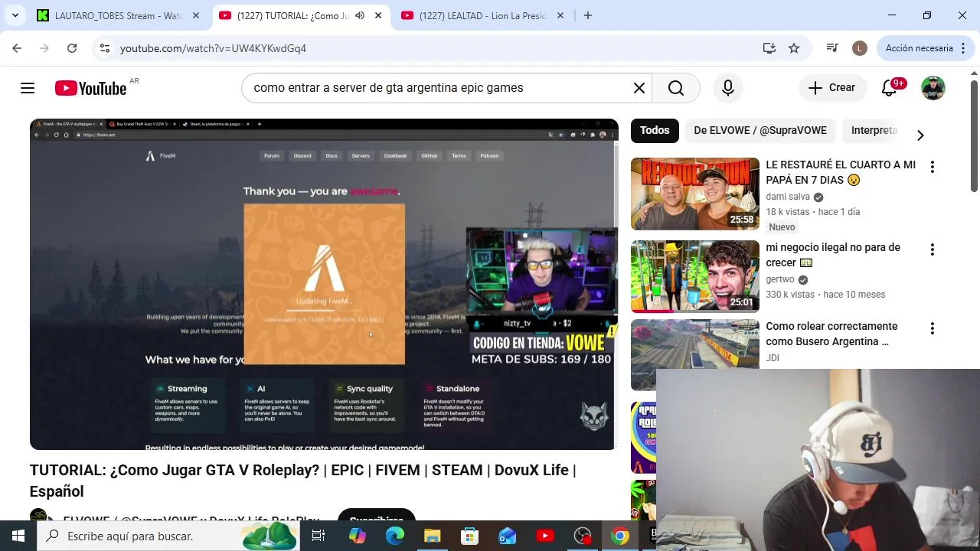Close the TUTORIAL browser tab
This screenshot has width=980, height=551.
point(378,15)
